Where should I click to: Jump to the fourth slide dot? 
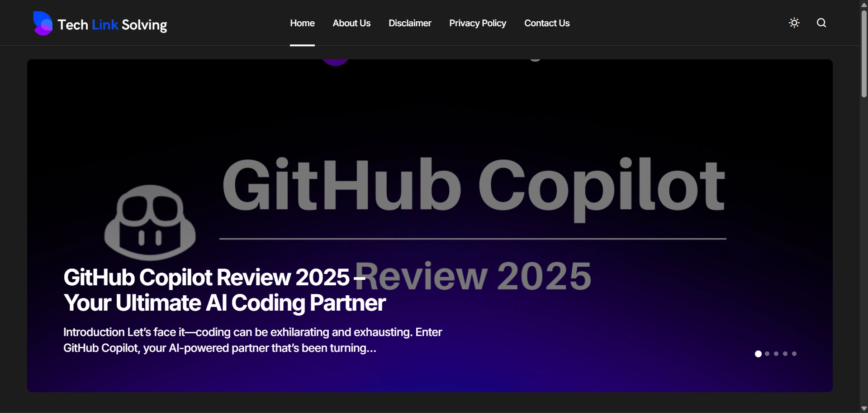[x=785, y=354]
